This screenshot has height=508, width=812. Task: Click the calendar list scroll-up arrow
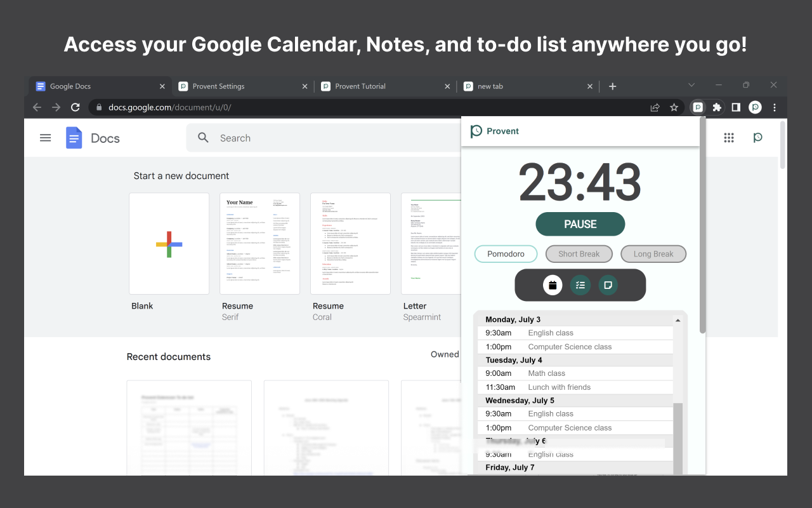678,320
